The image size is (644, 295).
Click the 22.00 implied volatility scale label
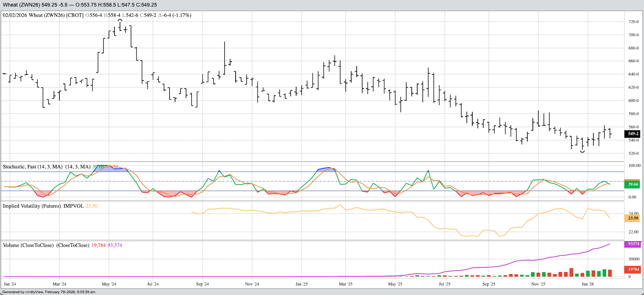coord(634,232)
